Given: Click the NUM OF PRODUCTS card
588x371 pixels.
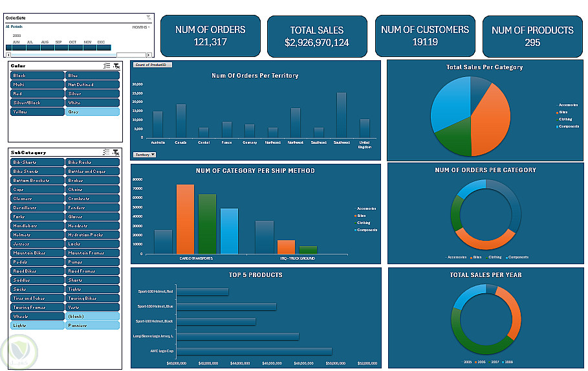Looking at the screenshot, I should click(532, 36).
